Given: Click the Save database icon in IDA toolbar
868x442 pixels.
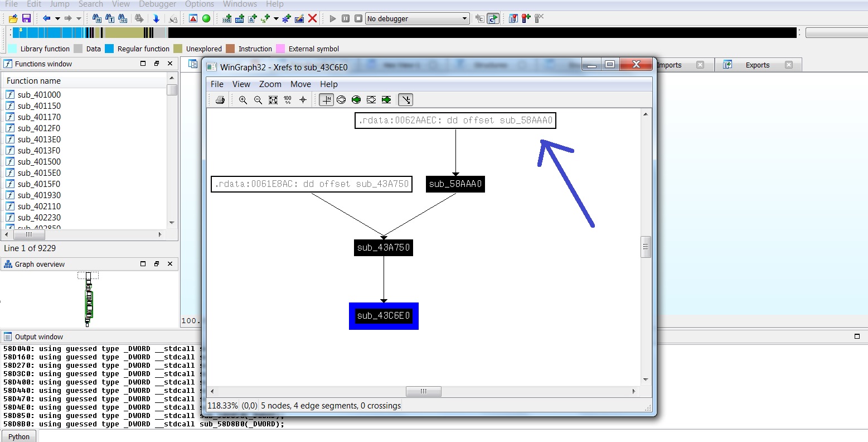Looking at the screenshot, I should tap(26, 18).
